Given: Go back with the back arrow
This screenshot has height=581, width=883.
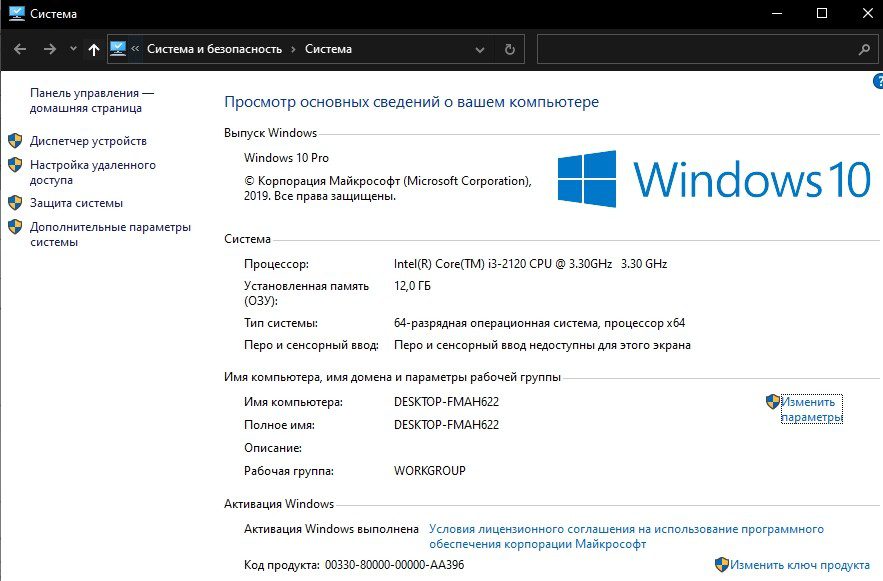Looking at the screenshot, I should [20, 50].
